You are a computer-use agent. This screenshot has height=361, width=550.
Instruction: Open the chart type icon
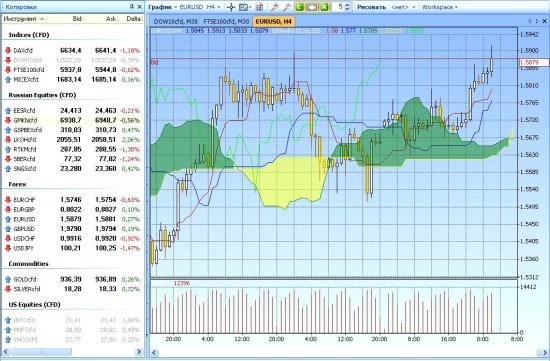click(243, 7)
